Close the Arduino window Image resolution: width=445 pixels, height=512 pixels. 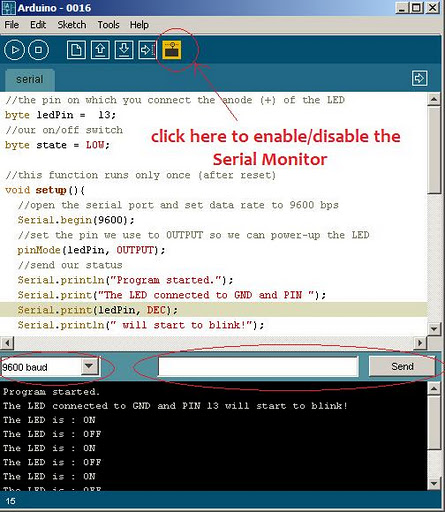(x=433, y=8)
